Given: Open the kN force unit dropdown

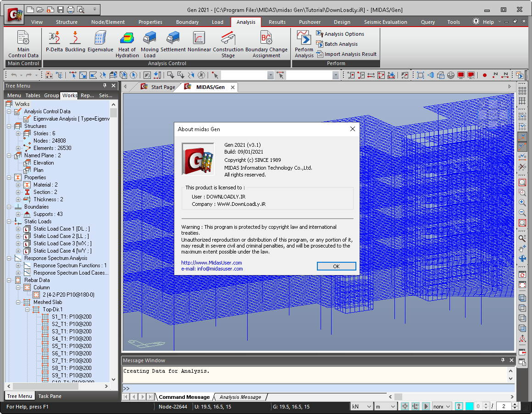Looking at the screenshot, I should point(361,406).
